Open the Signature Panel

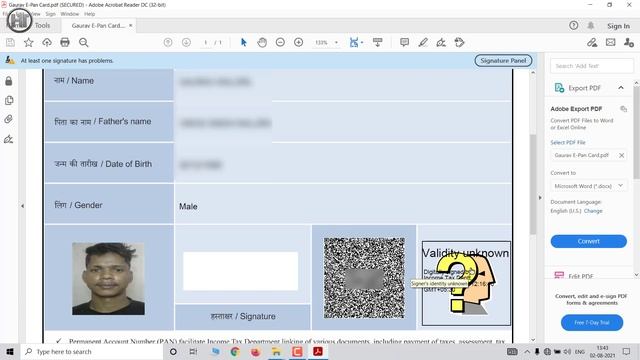tap(503, 60)
